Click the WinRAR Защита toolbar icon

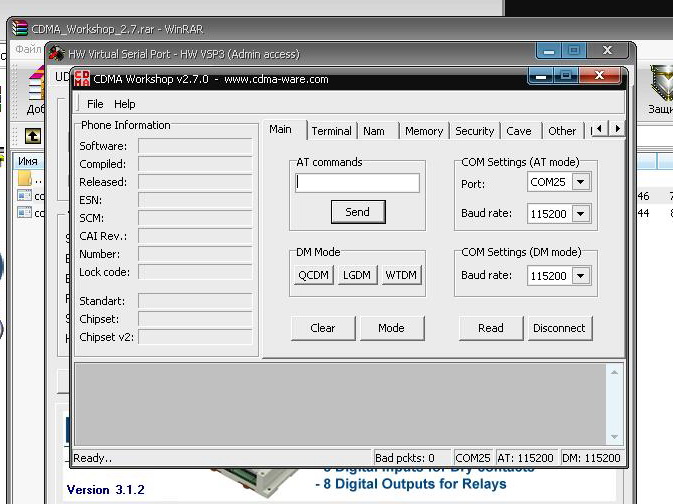pyautogui.click(x=660, y=90)
